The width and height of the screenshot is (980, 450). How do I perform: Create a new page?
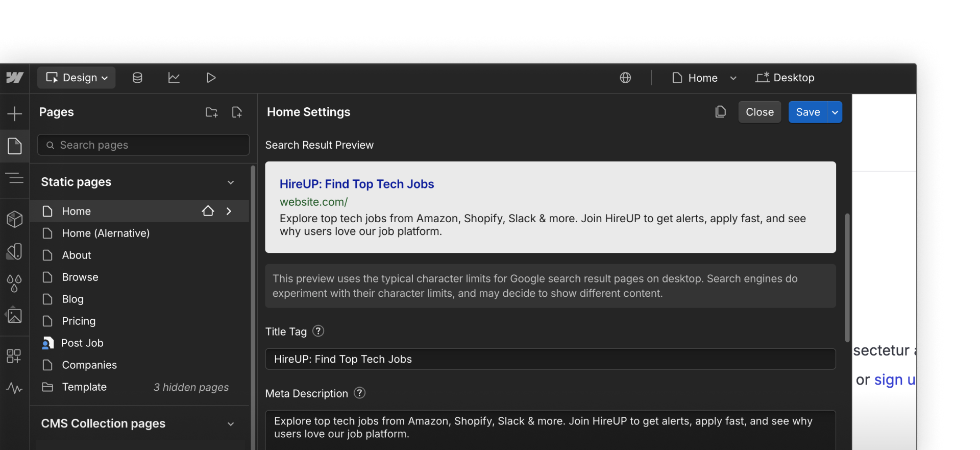pos(237,112)
